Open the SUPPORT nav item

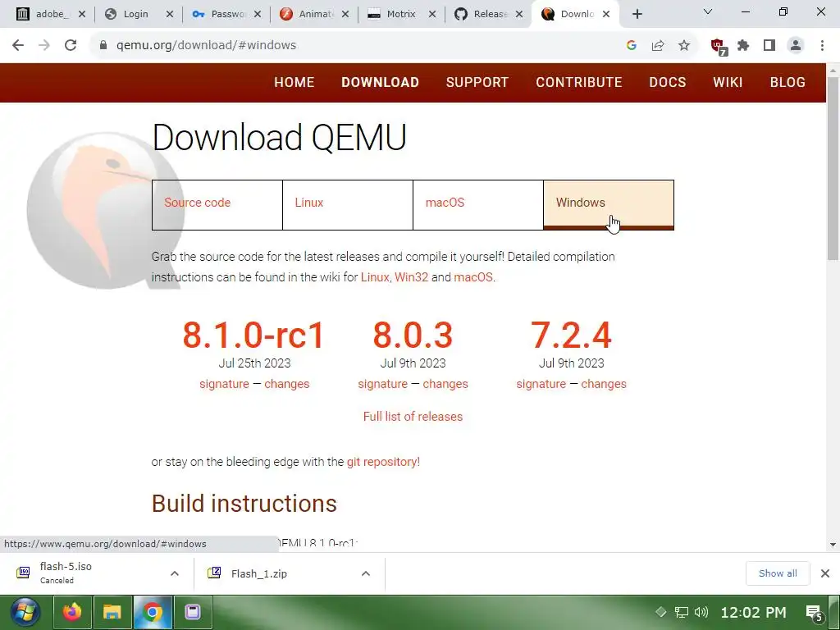point(477,82)
